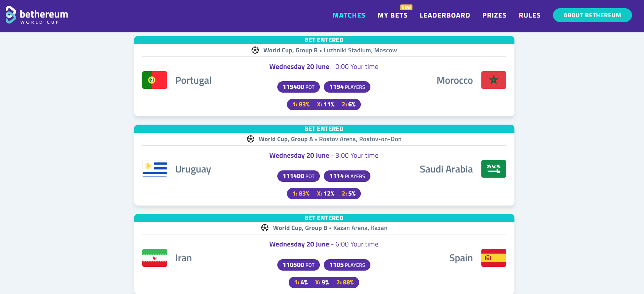Screen dimensions: 644x294
Task: Open the Matches tab
Action: point(349,15)
